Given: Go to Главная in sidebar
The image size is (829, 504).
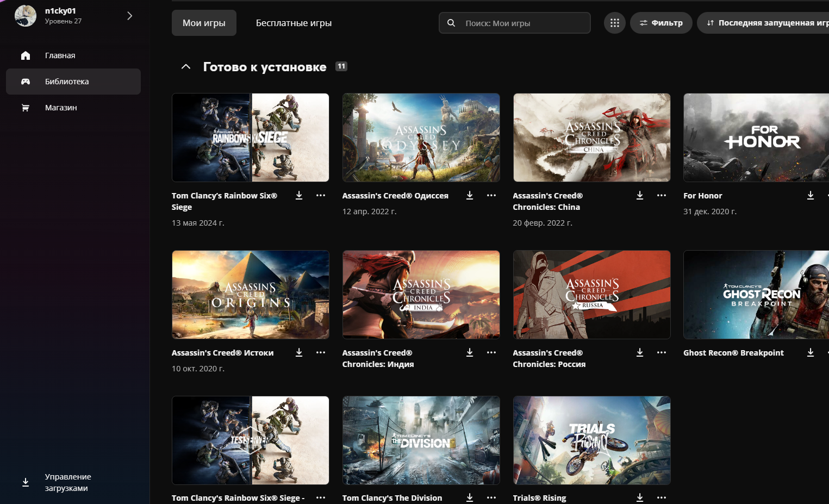Looking at the screenshot, I should pos(73,55).
